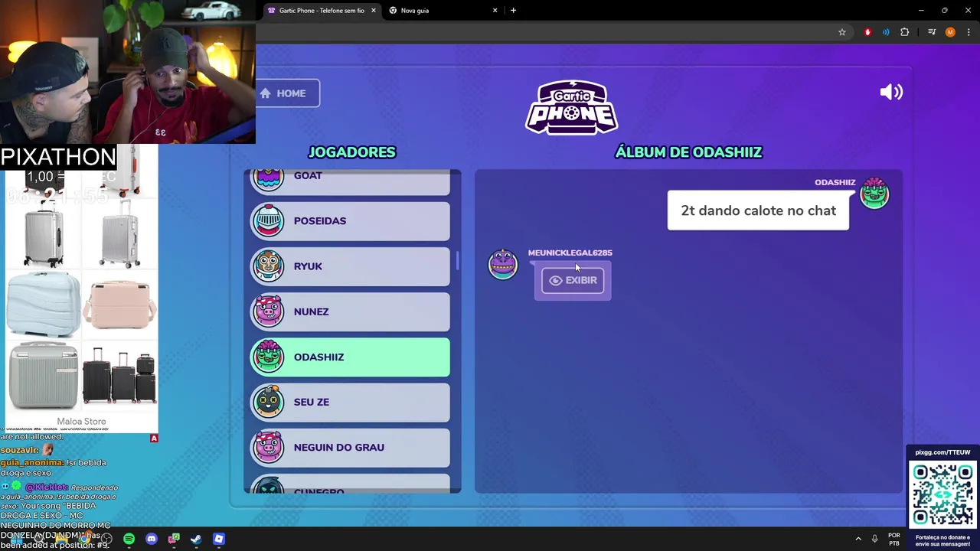
Task: Click the ÁLBUM DE ODASHIIZ heading
Action: tap(688, 152)
